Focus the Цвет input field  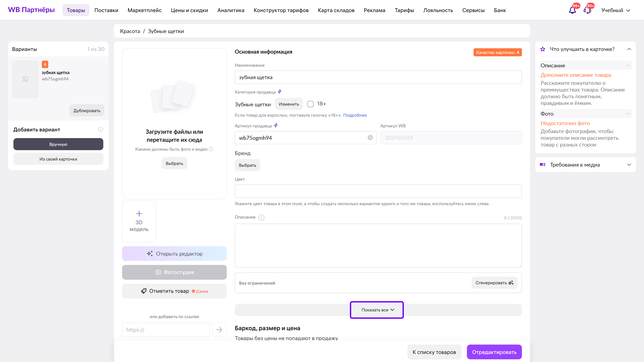tap(378, 191)
